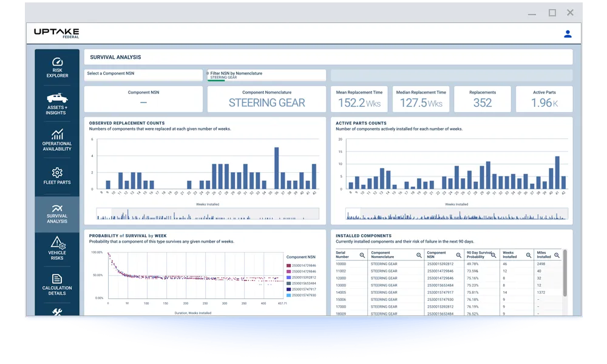Click the Observed Replacement Counts heading

127,123
